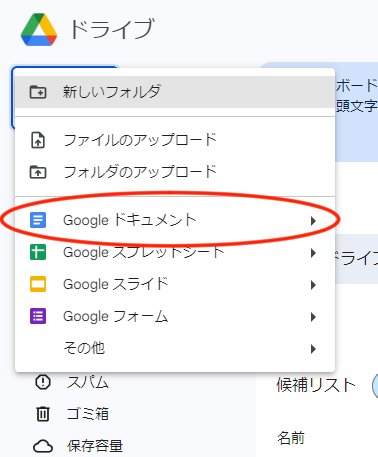Image resolution: width=378 pixels, height=457 pixels.
Task: Click the file upload icon
Action: (38, 140)
